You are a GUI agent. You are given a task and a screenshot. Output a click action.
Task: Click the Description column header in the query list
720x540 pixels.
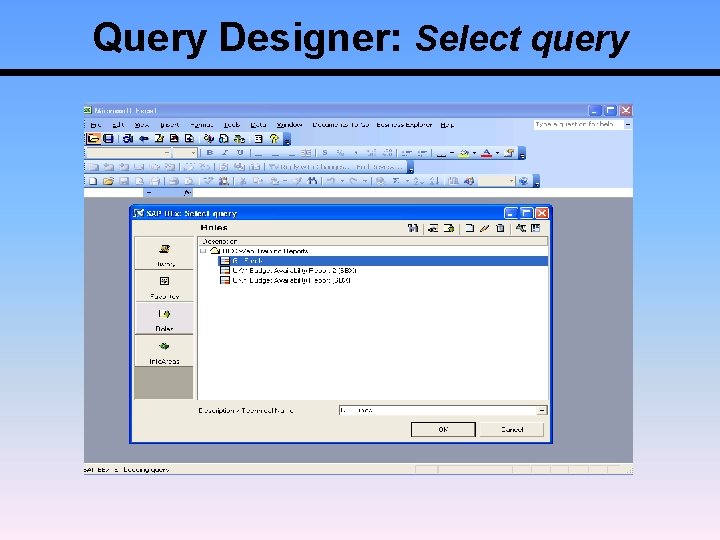(x=373, y=242)
